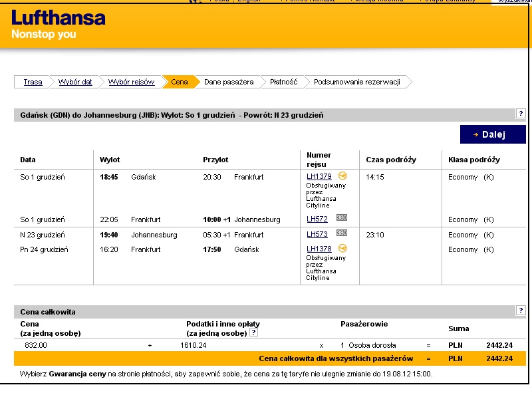The height and width of the screenshot is (399, 532).
Task: Click the 14:15 travel time value
Action: pos(375,177)
